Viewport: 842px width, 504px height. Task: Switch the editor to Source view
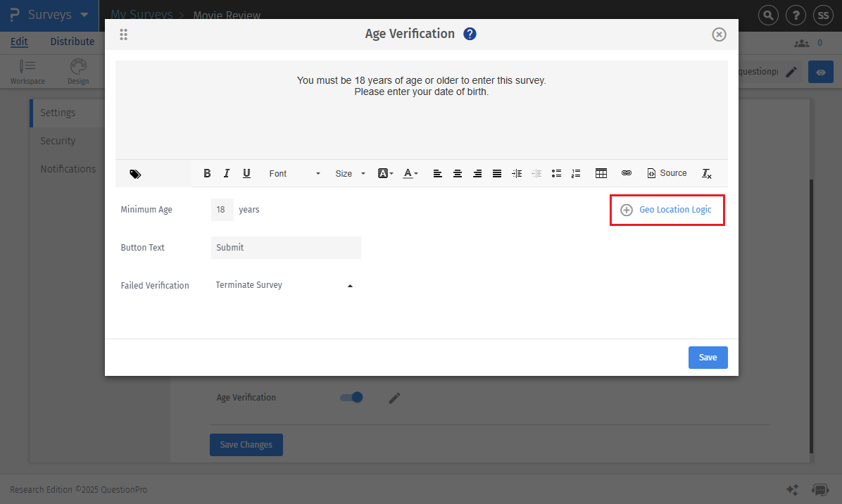point(667,173)
